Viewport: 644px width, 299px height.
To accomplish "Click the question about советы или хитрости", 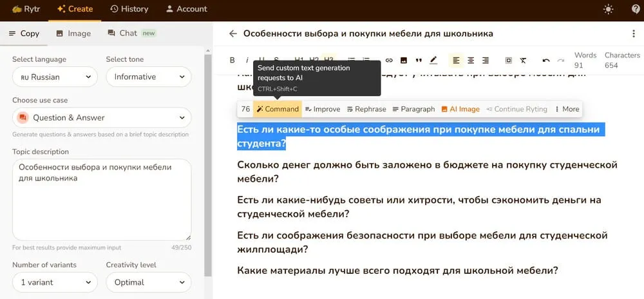I will (x=419, y=207).
